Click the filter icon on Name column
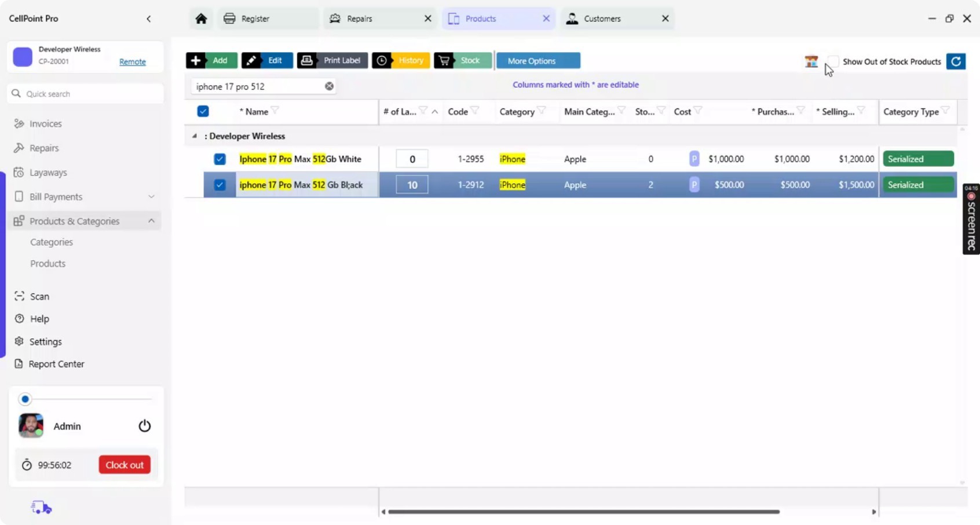 (275, 110)
